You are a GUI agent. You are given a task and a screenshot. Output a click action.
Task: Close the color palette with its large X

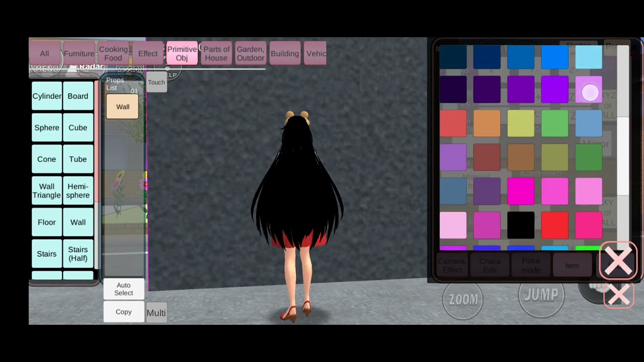point(618,261)
